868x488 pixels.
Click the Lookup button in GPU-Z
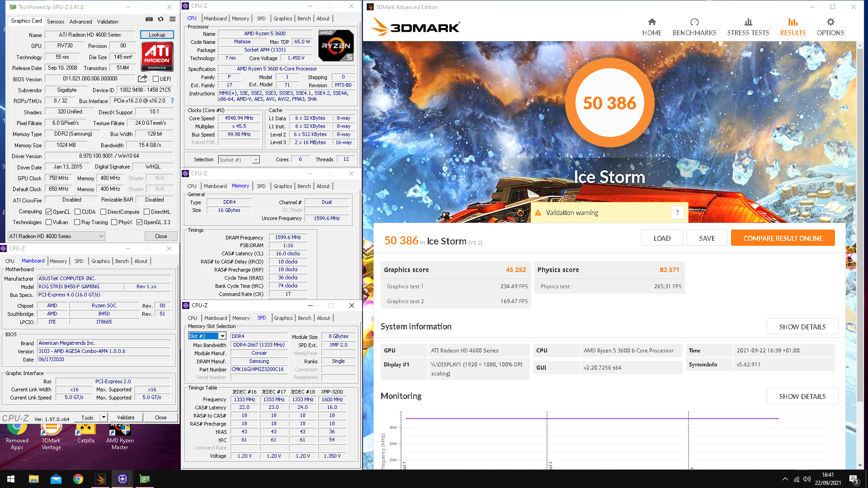click(x=156, y=34)
